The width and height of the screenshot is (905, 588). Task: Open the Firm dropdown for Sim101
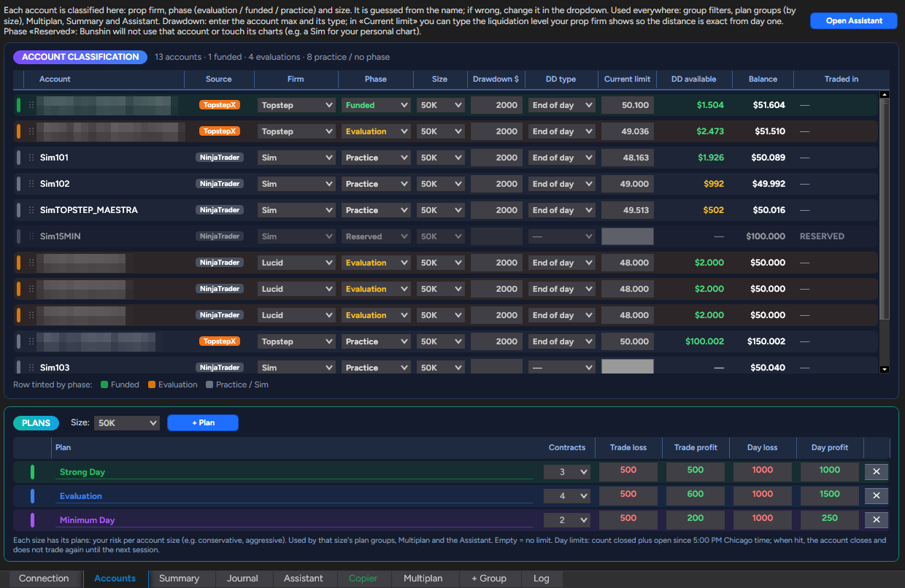(296, 158)
